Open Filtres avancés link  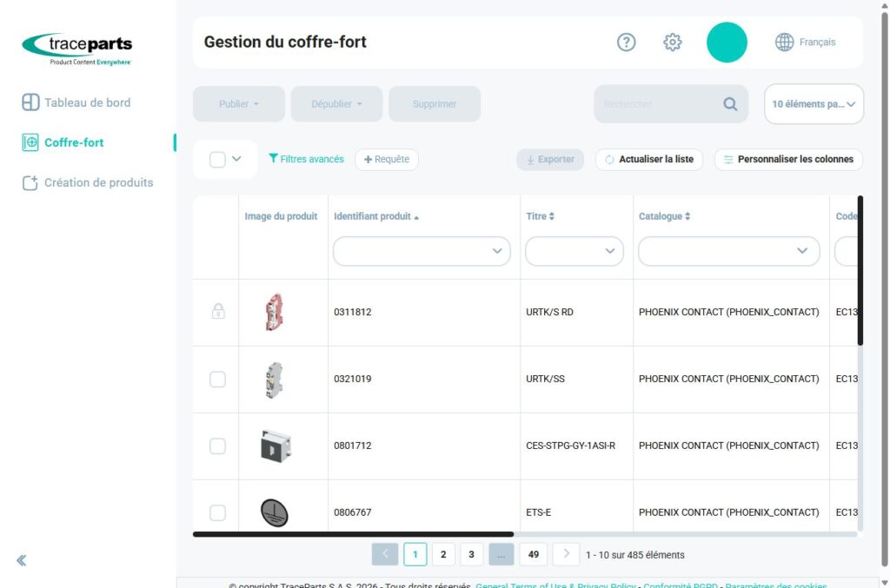306,159
